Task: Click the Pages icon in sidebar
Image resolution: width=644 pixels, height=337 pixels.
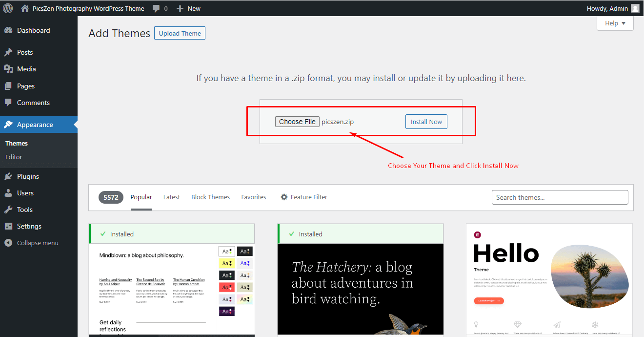Action: coord(8,86)
